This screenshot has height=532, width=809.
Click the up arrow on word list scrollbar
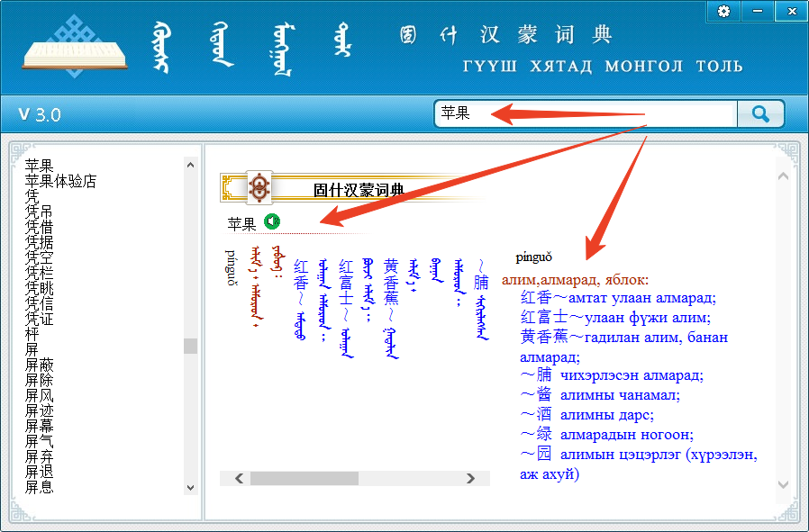pyautogui.click(x=190, y=165)
